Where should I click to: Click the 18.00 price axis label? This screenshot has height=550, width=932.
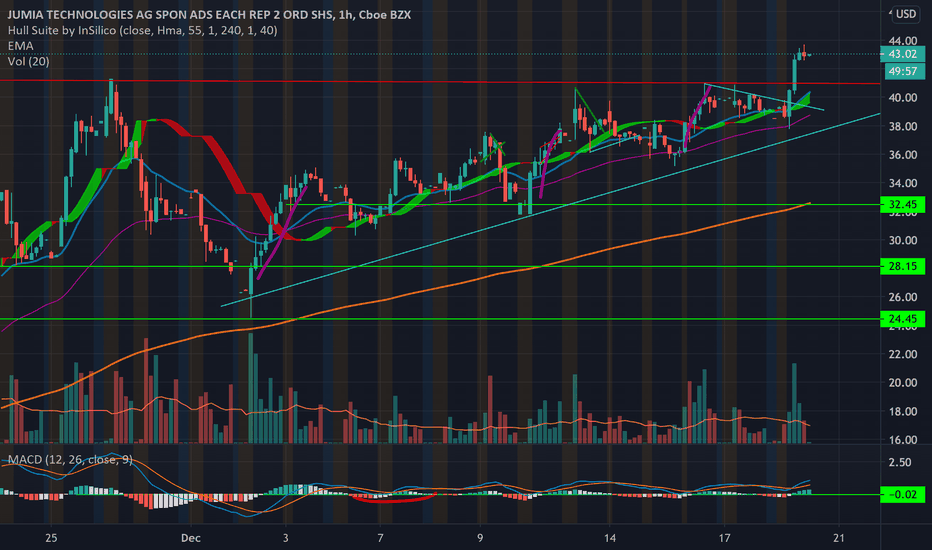click(x=902, y=411)
